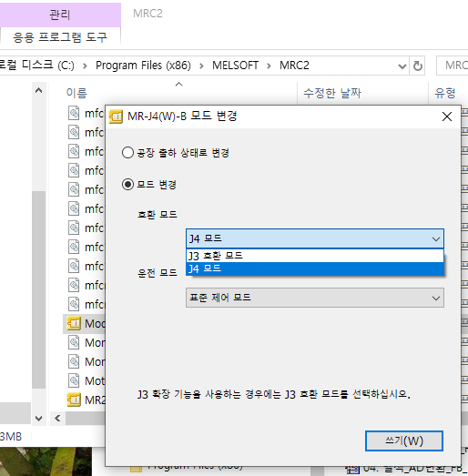Select the MR2 application file icon

tap(74, 400)
